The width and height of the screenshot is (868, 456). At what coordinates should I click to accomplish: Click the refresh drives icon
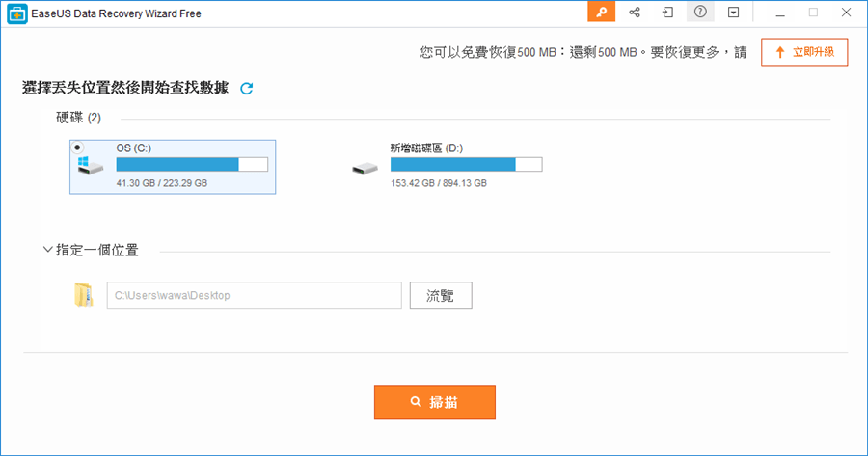pyautogui.click(x=246, y=89)
